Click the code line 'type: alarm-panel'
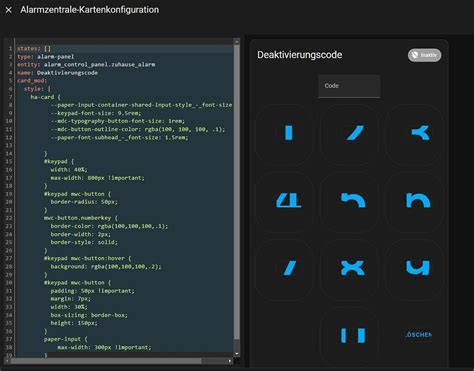This screenshot has width=474, height=371. 46,56
